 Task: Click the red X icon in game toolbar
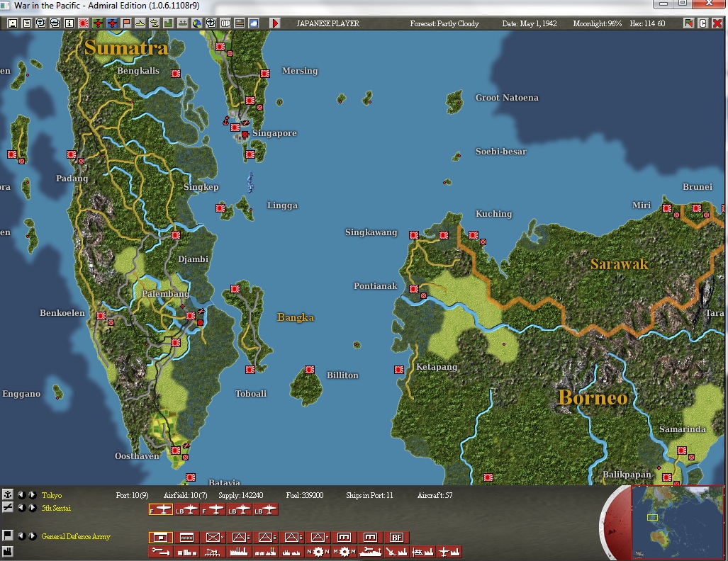tap(717, 23)
